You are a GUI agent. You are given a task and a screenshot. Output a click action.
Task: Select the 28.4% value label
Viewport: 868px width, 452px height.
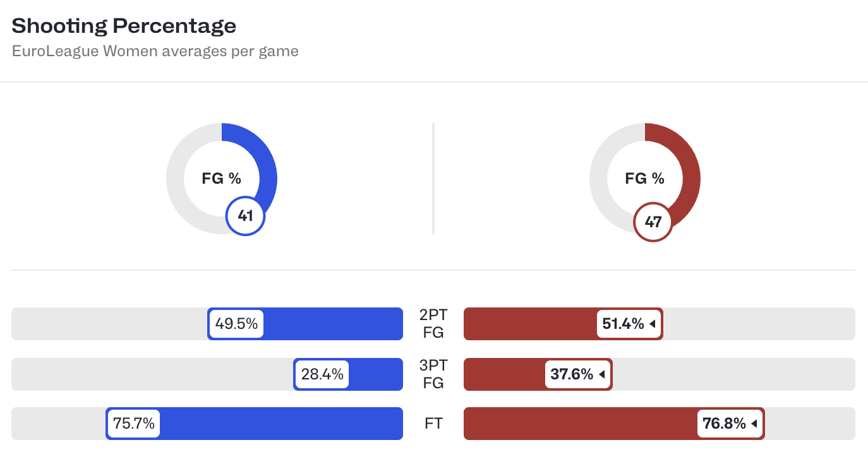coord(322,374)
